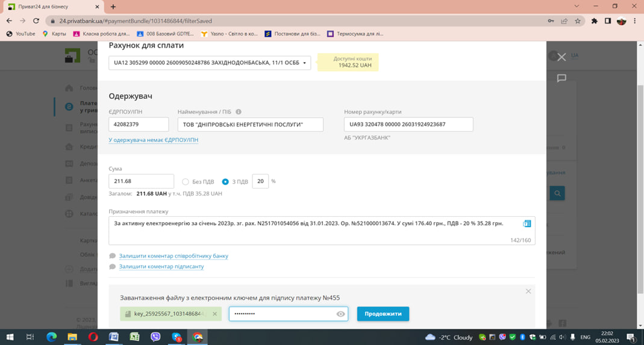Open Viber from taskbar

pyautogui.click(x=155, y=337)
